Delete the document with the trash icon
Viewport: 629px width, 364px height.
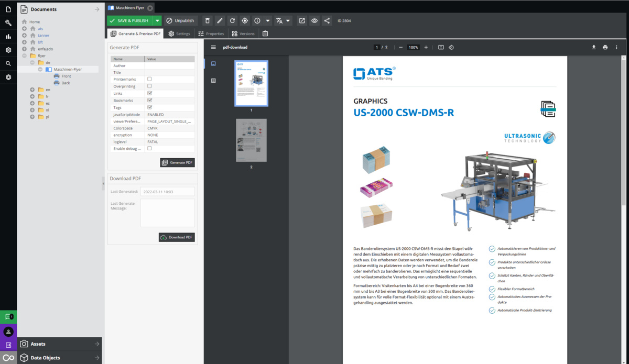(207, 20)
